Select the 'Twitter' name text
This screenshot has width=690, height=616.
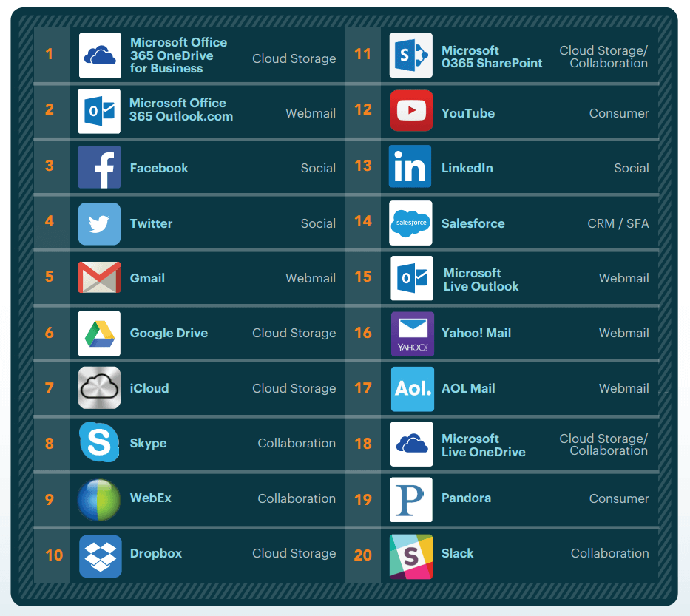151,223
